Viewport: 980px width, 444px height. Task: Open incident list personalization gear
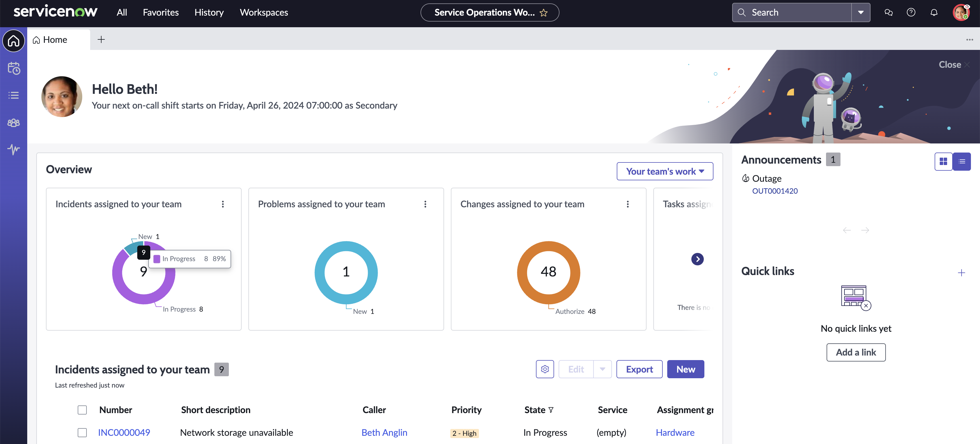[x=545, y=369]
